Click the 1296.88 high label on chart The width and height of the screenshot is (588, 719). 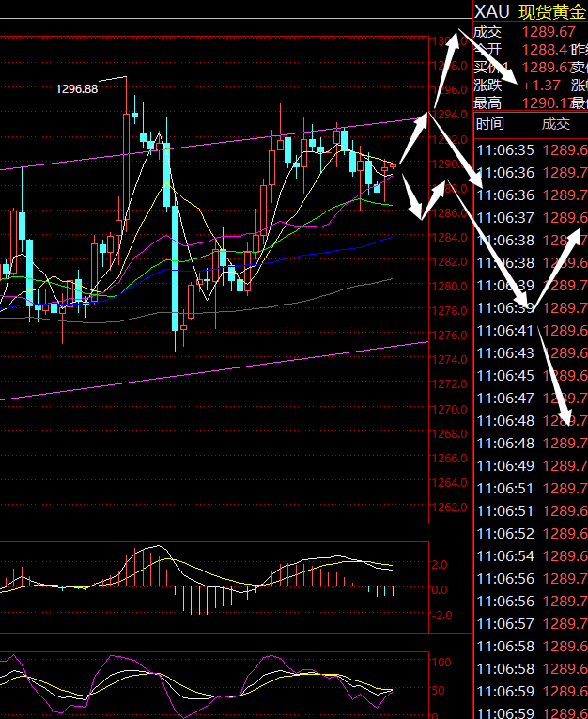[77, 89]
